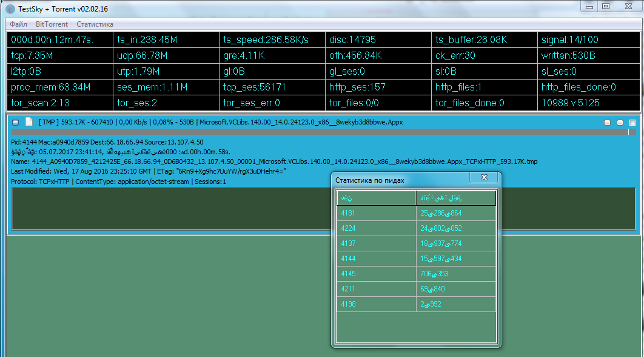Click the middle small button right of download title
The height and width of the screenshot is (357, 644).
pyautogui.click(x=620, y=123)
